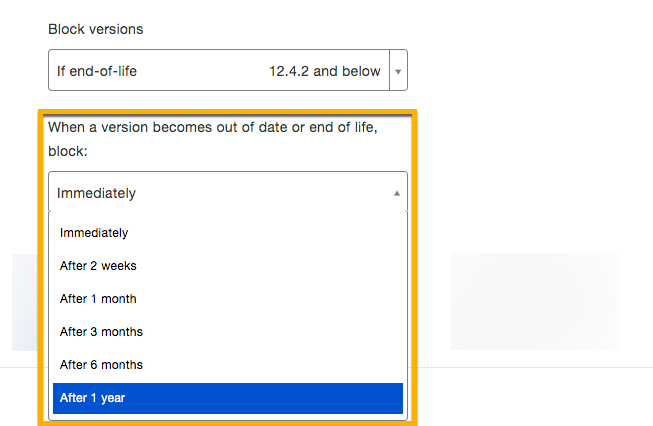653x426 pixels.
Task: Click the 'Block versions' field label
Action: (x=95, y=29)
